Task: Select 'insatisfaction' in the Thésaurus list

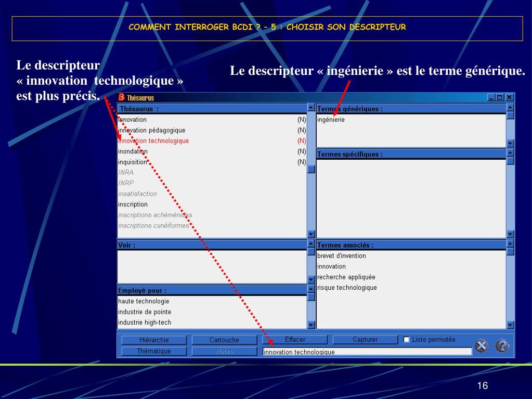Action: [137, 194]
